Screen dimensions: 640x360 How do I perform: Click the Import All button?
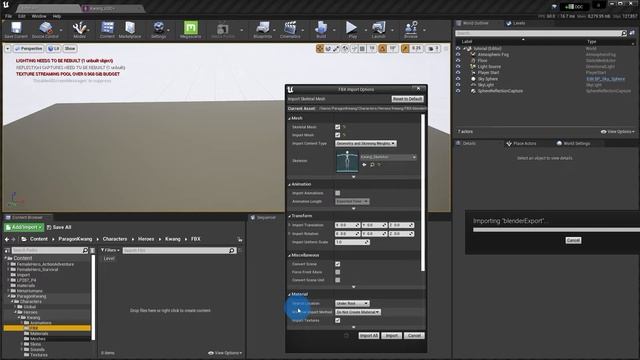point(369,336)
